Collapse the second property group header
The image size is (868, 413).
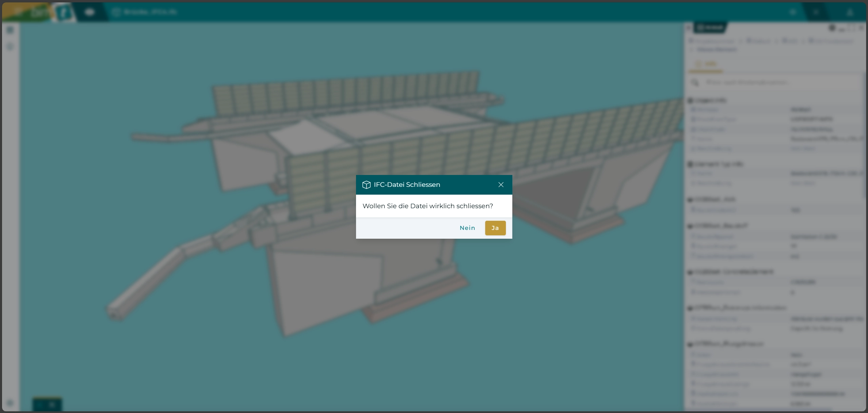(690, 164)
